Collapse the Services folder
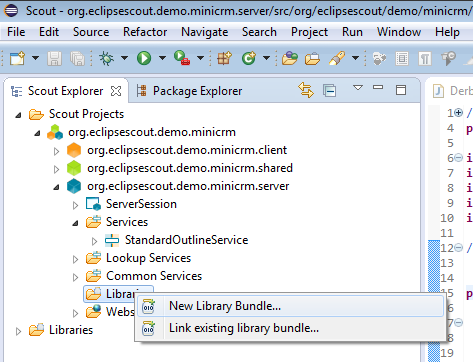473x362 pixels. point(75,223)
